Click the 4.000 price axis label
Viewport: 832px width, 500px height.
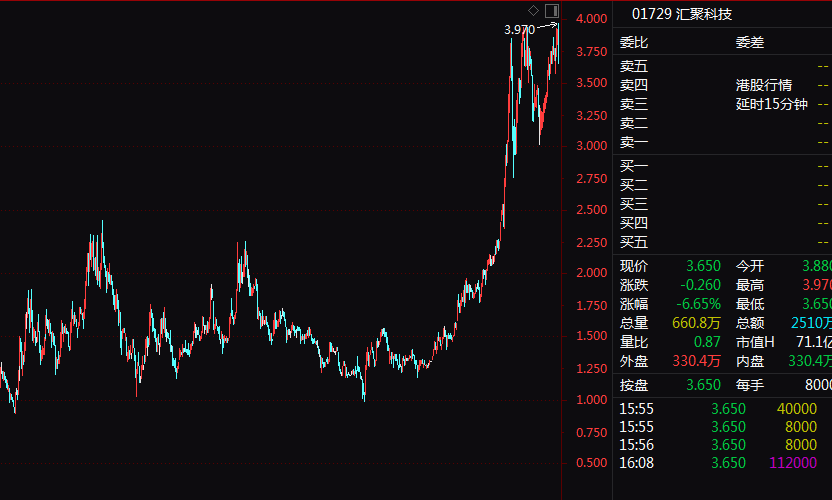click(x=592, y=18)
